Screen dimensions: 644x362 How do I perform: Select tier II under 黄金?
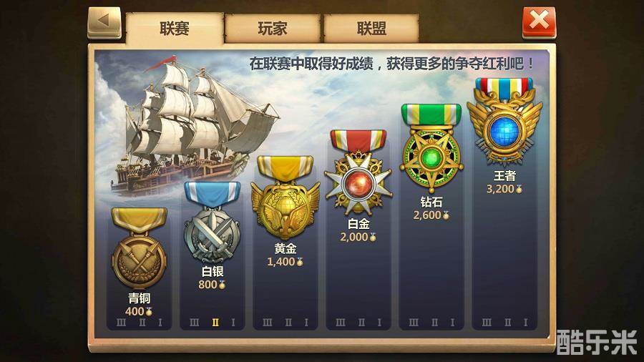point(288,323)
